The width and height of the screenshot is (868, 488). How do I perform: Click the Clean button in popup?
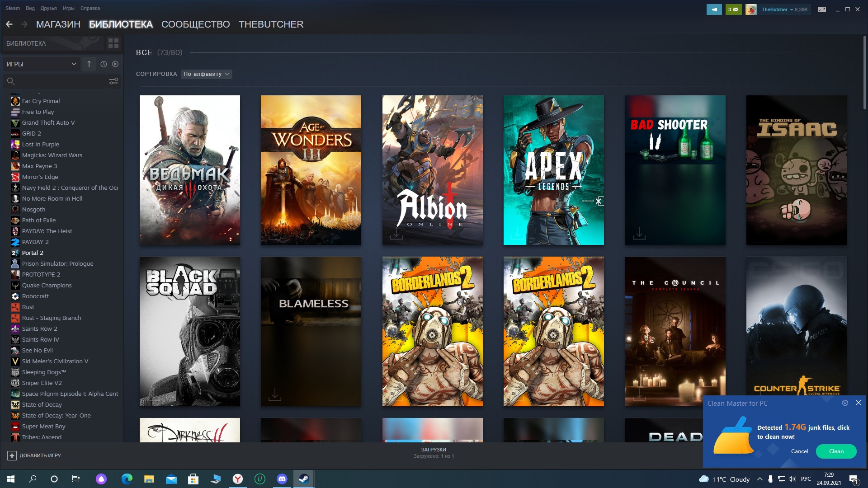[836, 451]
